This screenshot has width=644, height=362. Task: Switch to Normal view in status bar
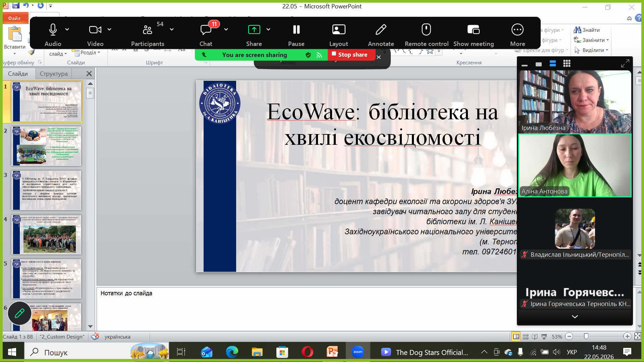click(x=516, y=337)
